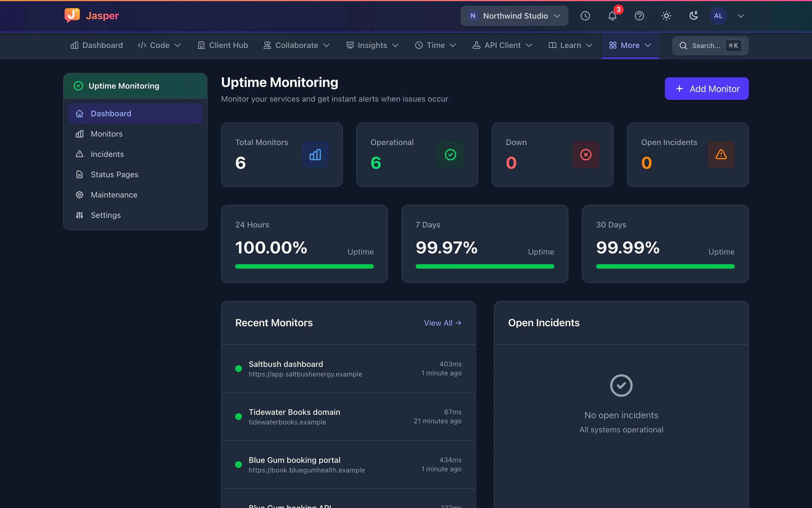Screen dimensions: 812x508
Task: Click the Jasper logo icon
Action: (x=72, y=16)
